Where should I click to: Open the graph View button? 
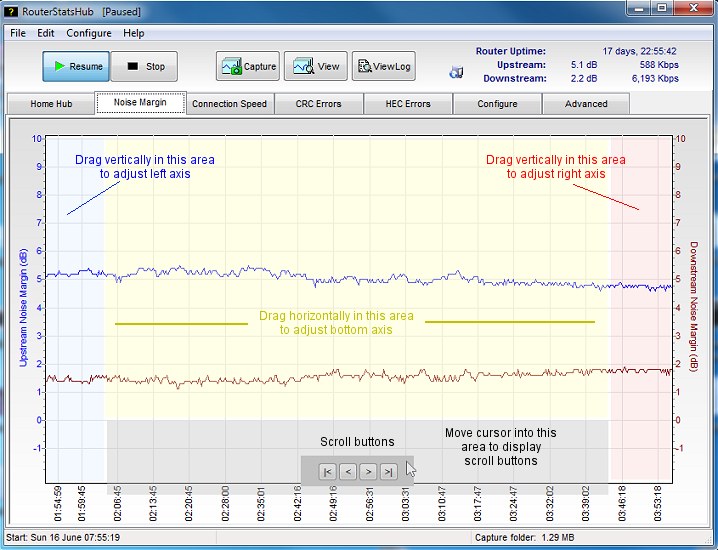tap(317, 67)
